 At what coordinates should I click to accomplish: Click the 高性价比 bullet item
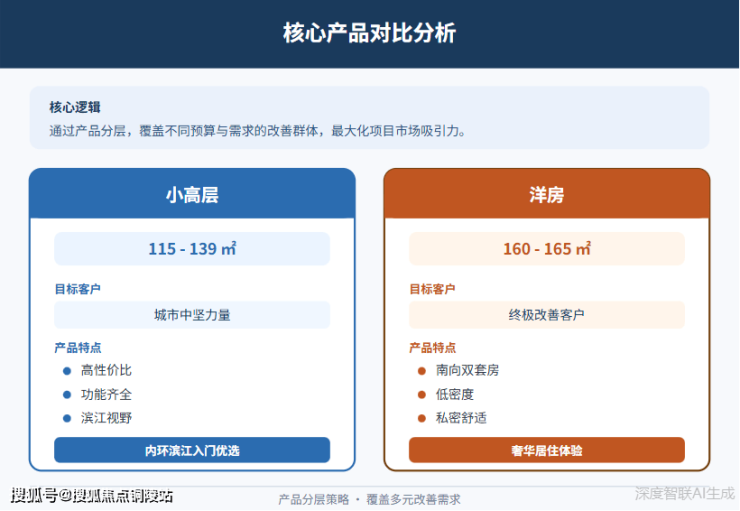click(x=97, y=370)
